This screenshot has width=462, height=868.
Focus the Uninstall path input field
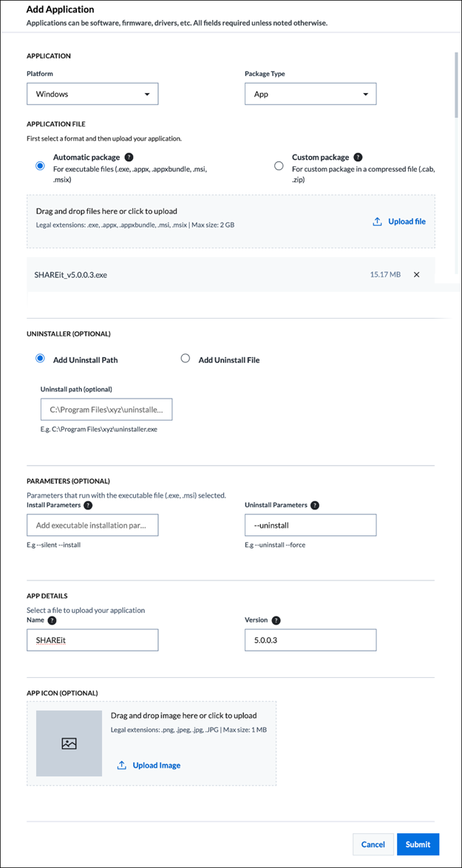(106, 410)
